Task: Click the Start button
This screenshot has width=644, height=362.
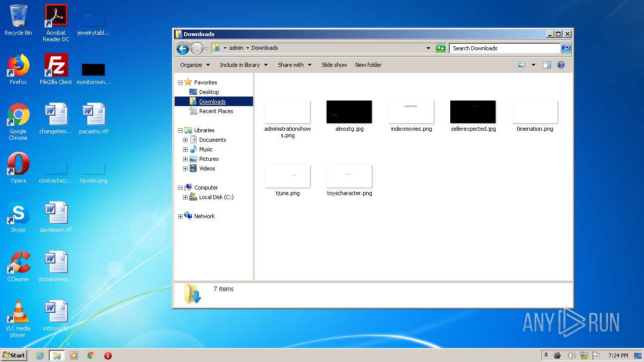Action: click(14, 355)
